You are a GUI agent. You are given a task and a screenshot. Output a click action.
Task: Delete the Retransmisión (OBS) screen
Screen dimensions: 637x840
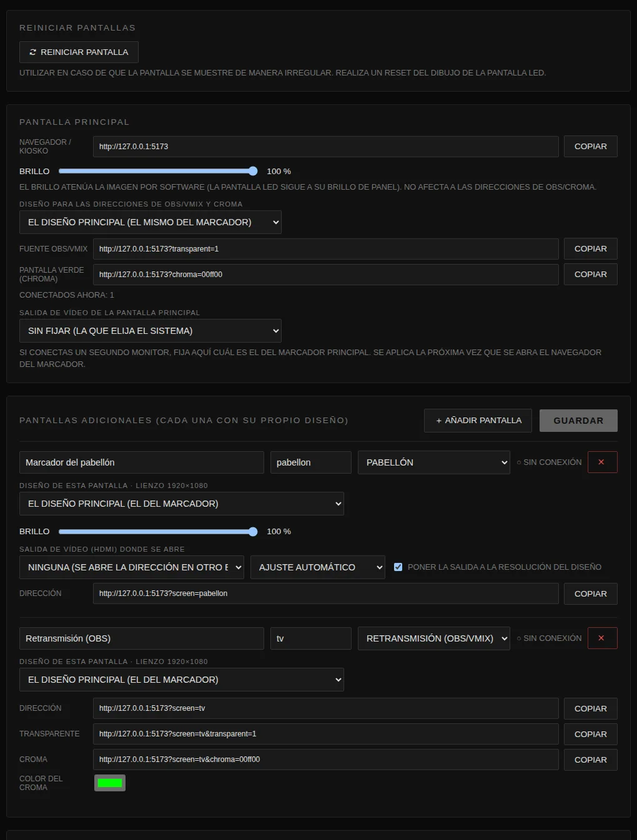(x=603, y=638)
